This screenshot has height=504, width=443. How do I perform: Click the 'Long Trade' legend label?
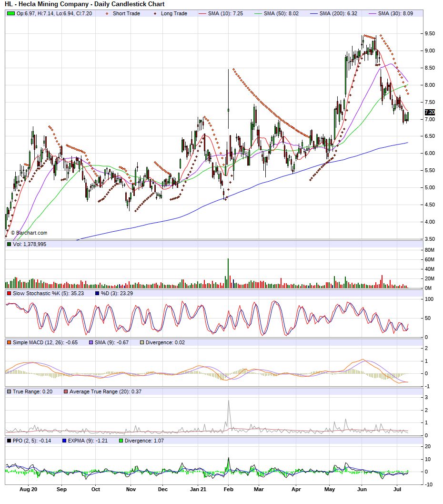(x=174, y=13)
